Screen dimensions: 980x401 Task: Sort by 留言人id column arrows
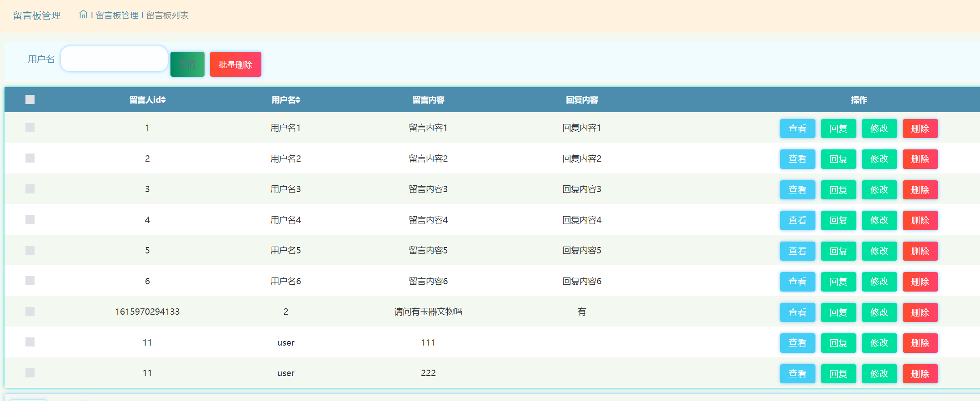(163, 100)
